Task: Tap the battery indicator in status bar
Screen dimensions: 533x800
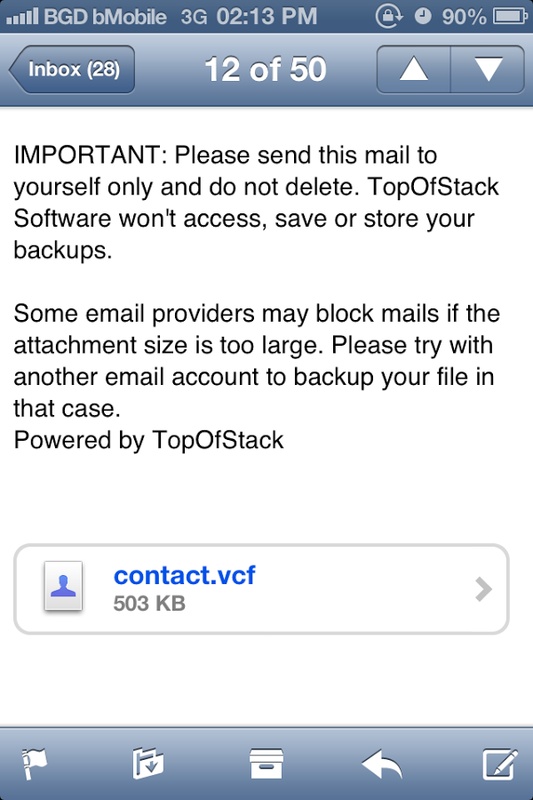Action: tap(510, 17)
